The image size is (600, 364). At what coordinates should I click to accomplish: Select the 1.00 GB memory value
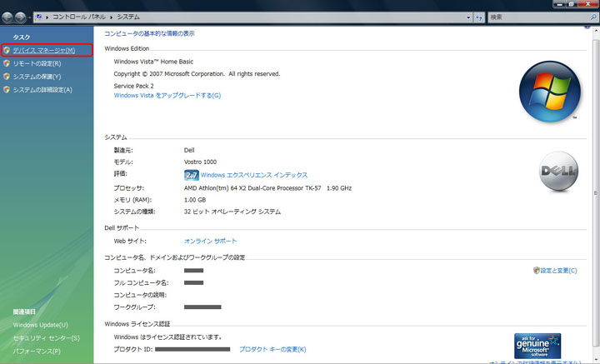pos(195,200)
